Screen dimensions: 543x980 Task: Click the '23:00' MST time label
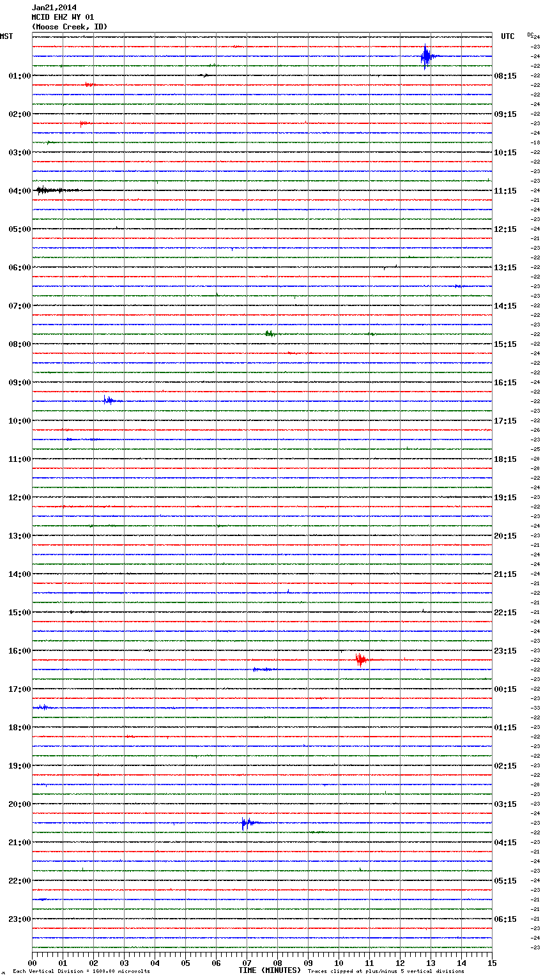(x=20, y=919)
